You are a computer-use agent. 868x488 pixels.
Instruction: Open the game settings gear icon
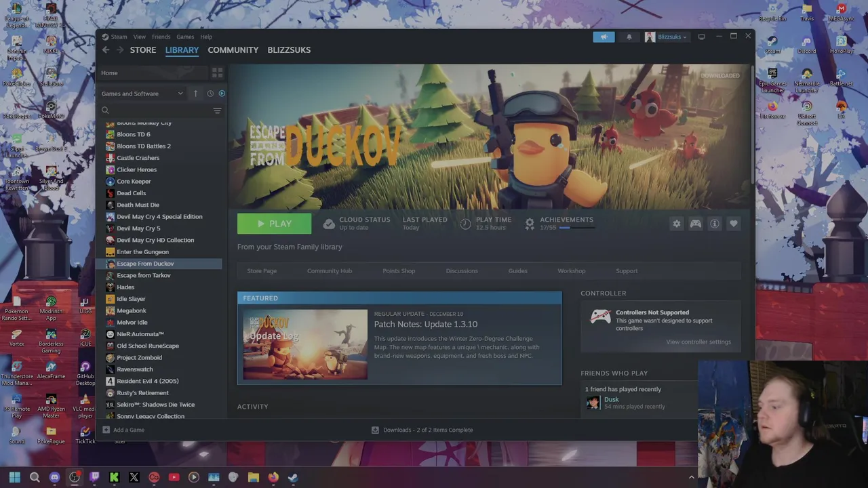(676, 224)
